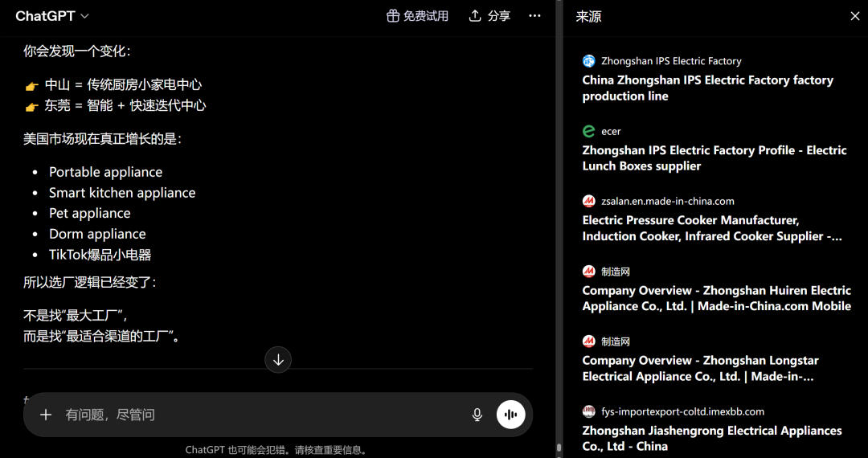Open Zhongshan Huiren Electric Appliance company overview
This screenshot has height=458, width=868.
point(716,298)
